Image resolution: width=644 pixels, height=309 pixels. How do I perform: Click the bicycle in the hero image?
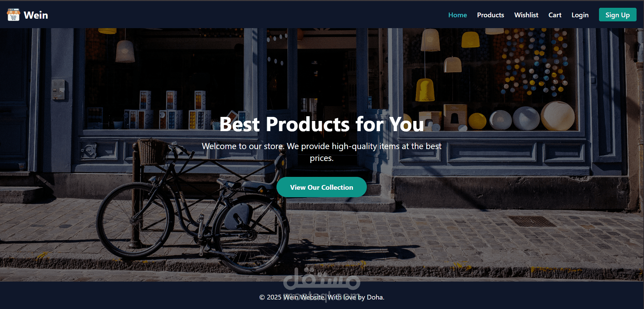tap(193, 207)
